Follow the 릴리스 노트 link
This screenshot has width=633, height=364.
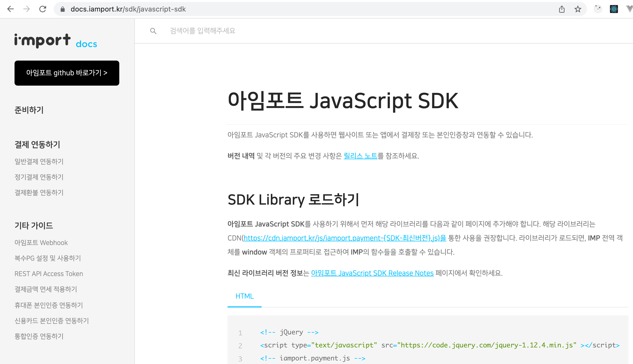tap(360, 156)
